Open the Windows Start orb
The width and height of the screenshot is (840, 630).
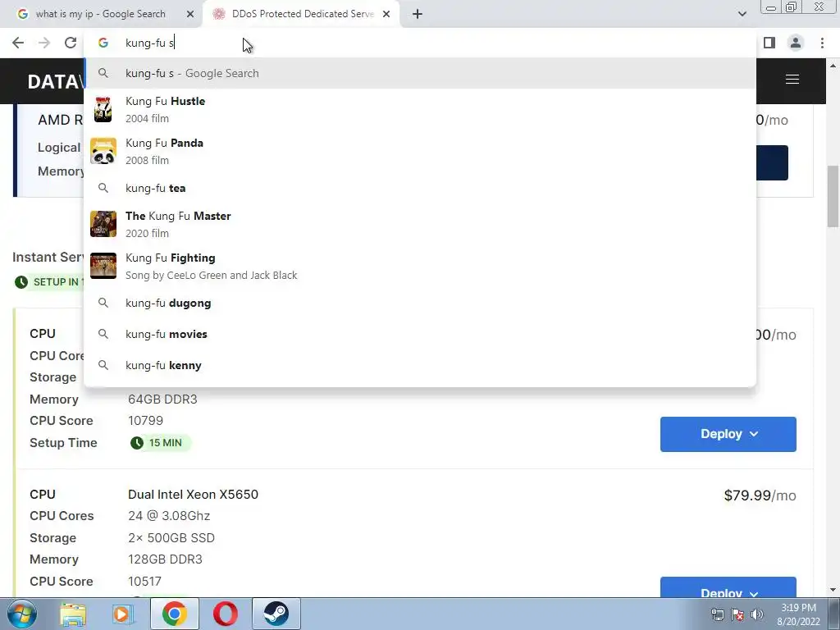[21, 614]
